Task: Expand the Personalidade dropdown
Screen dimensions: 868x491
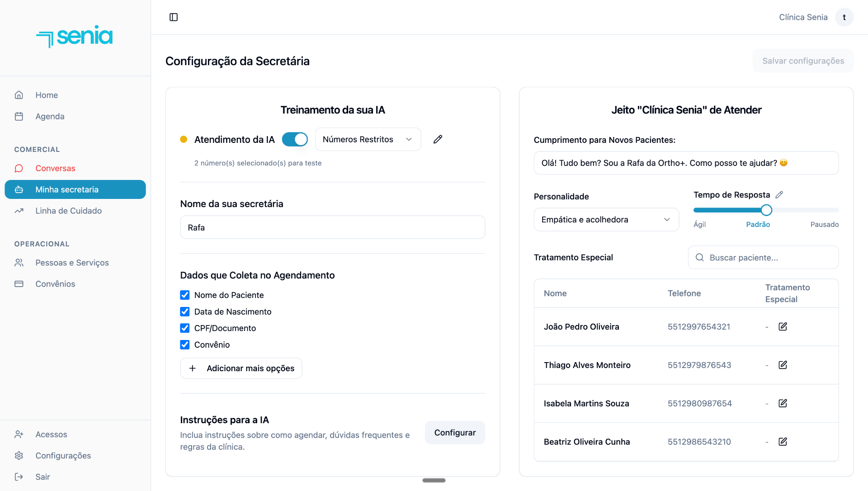Action: 606,220
